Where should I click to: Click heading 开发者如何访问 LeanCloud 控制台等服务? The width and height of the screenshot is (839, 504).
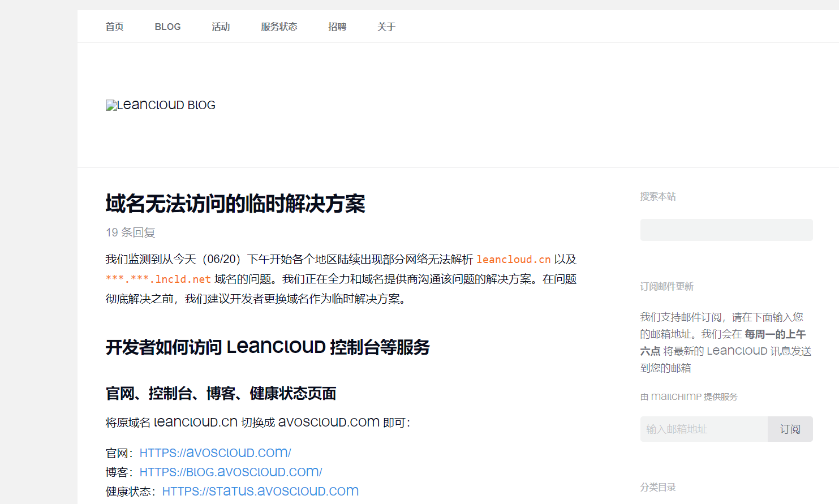pos(268,347)
